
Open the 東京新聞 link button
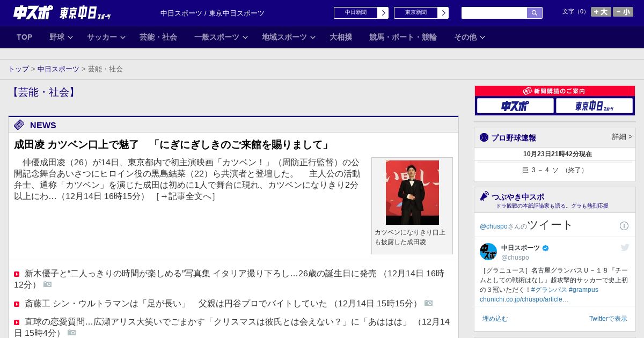(x=416, y=13)
